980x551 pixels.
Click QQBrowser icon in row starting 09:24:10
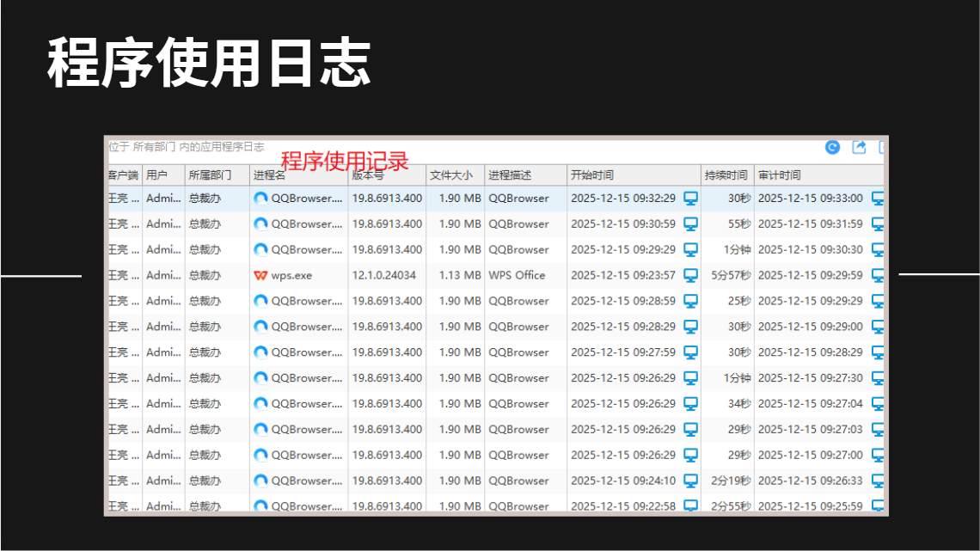pyautogui.click(x=260, y=481)
